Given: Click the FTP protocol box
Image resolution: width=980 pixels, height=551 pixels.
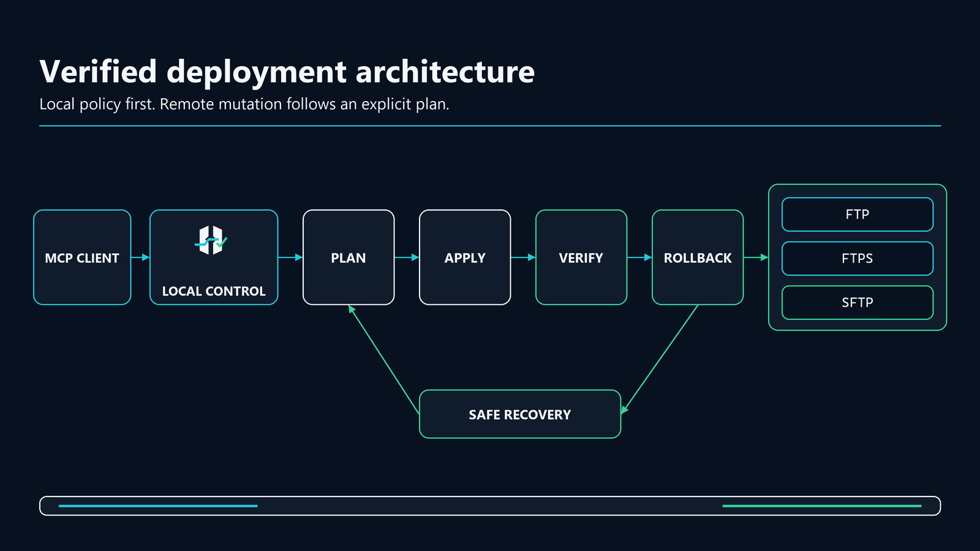Looking at the screenshot, I should tap(858, 214).
